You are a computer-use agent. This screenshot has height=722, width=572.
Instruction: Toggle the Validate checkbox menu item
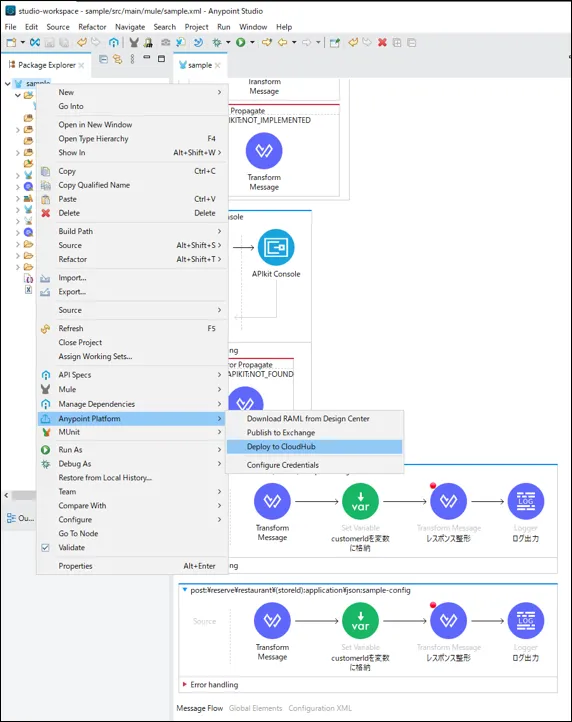(133, 547)
